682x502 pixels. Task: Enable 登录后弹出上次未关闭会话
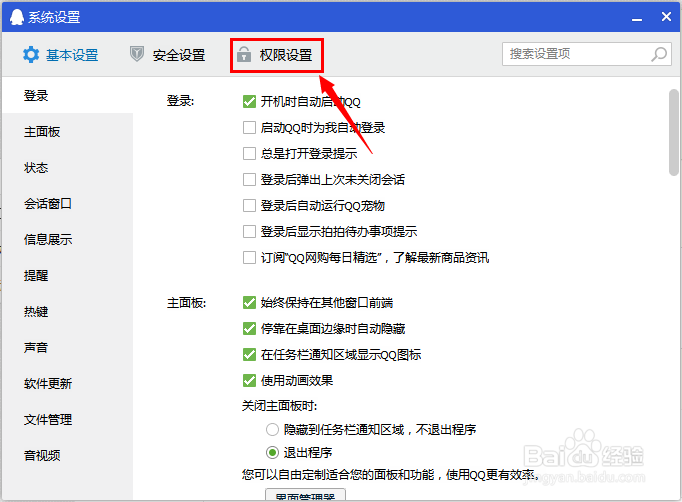click(249, 180)
